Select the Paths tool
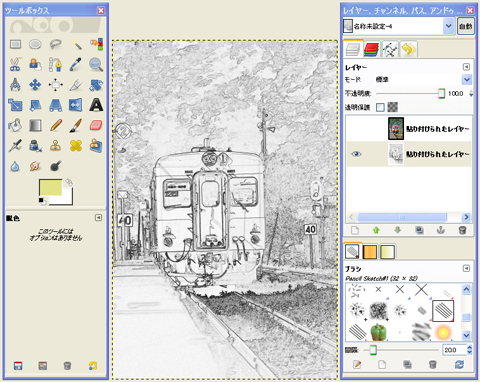This screenshot has height=382, width=480. (56, 65)
